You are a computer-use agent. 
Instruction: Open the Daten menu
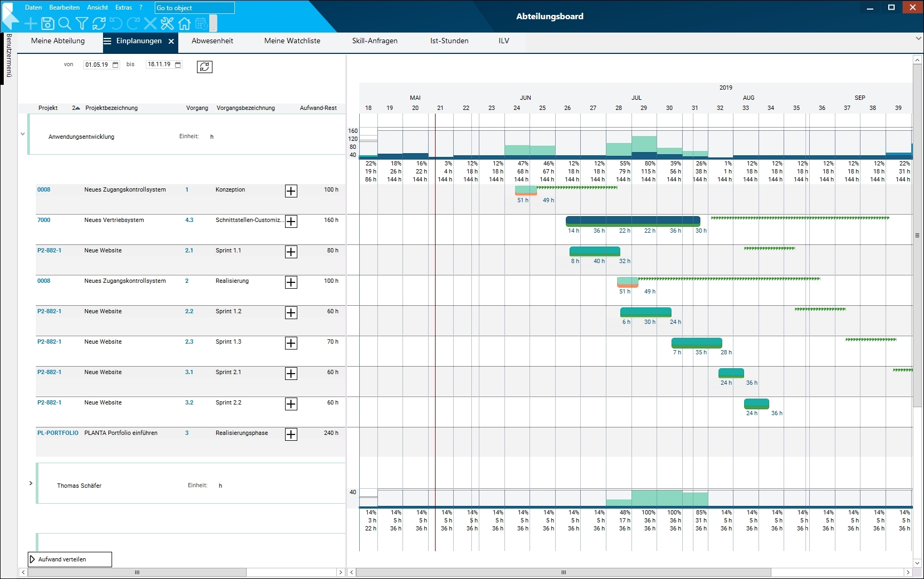click(33, 7)
